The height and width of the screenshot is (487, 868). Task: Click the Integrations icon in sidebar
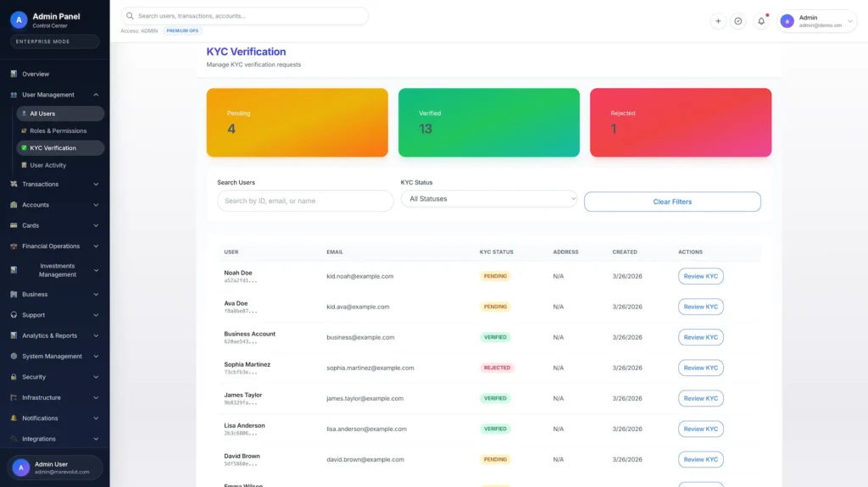point(14,439)
